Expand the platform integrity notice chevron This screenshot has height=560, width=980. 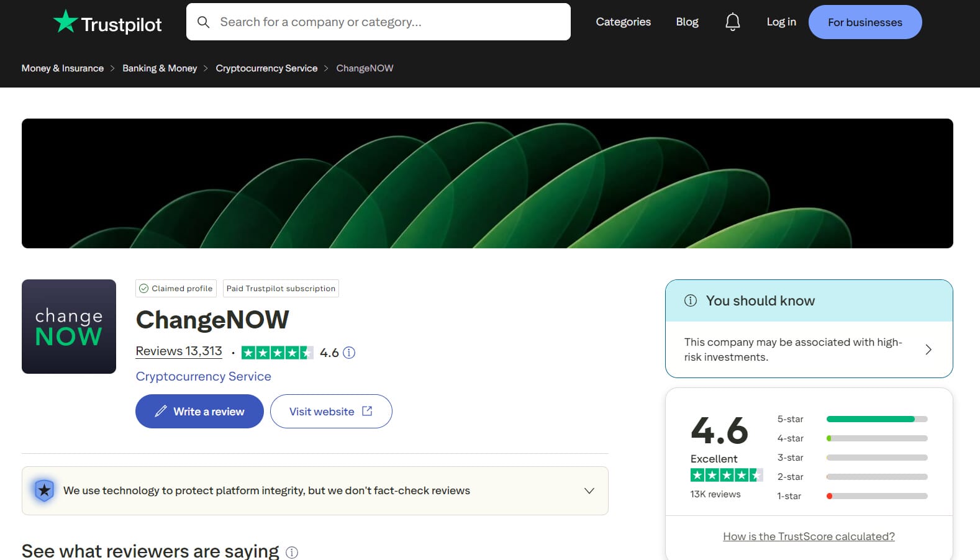point(589,490)
